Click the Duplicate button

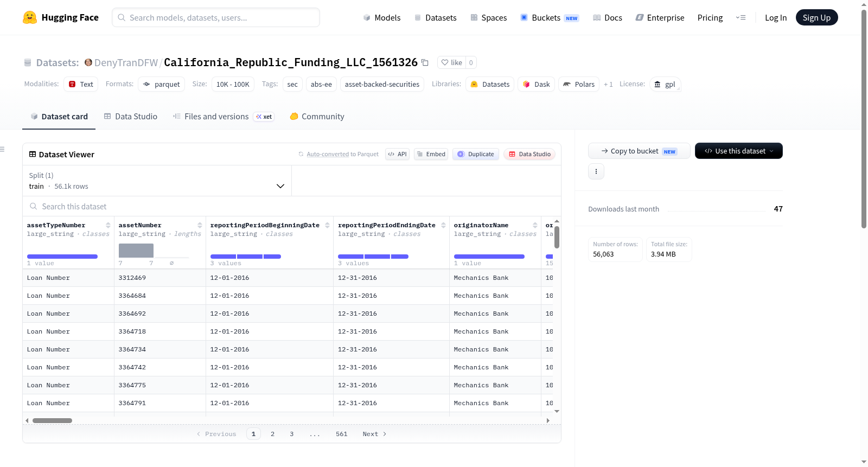tap(475, 154)
